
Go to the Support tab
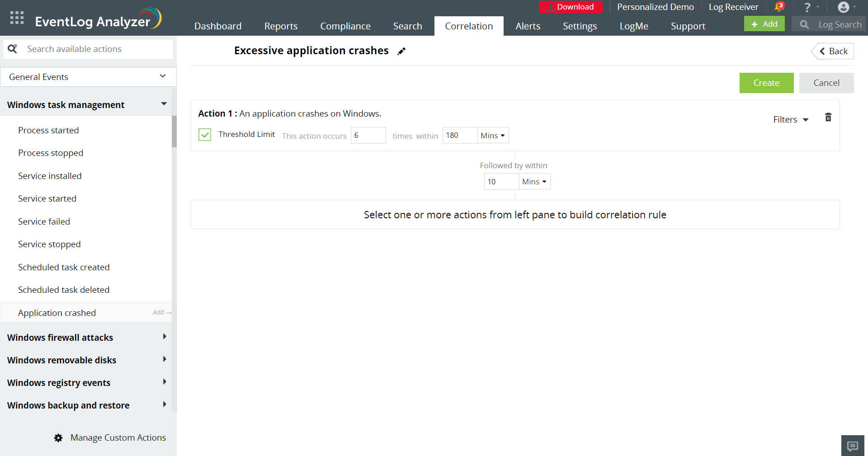(688, 26)
